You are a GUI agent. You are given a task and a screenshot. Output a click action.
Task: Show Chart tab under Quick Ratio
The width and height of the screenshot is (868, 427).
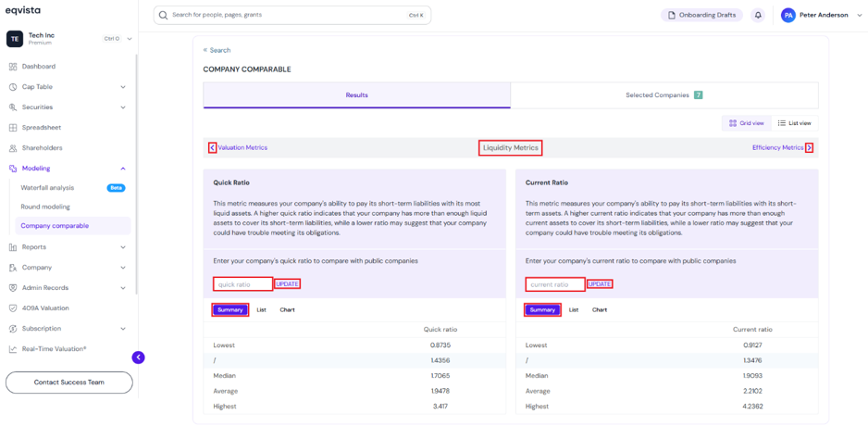[287, 310]
